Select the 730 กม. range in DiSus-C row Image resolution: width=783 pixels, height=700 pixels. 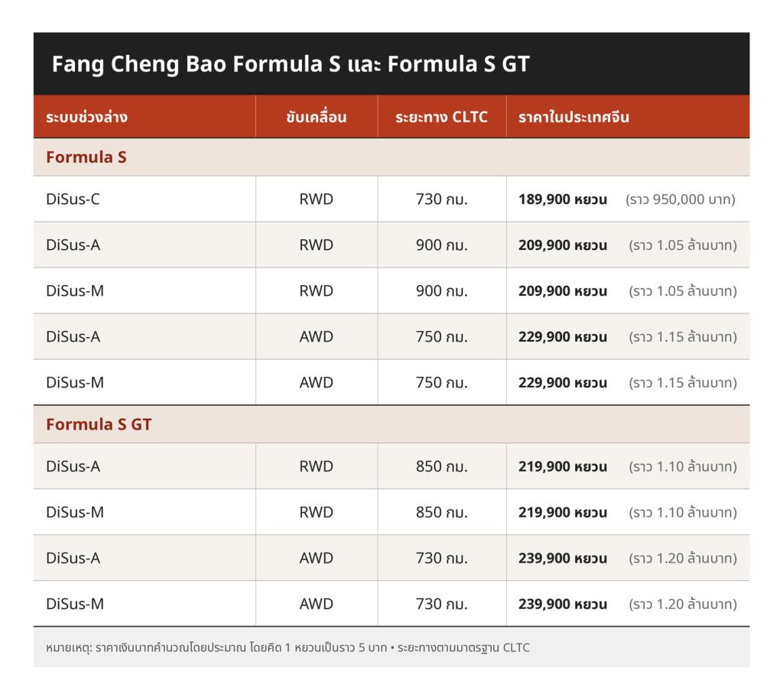(441, 199)
